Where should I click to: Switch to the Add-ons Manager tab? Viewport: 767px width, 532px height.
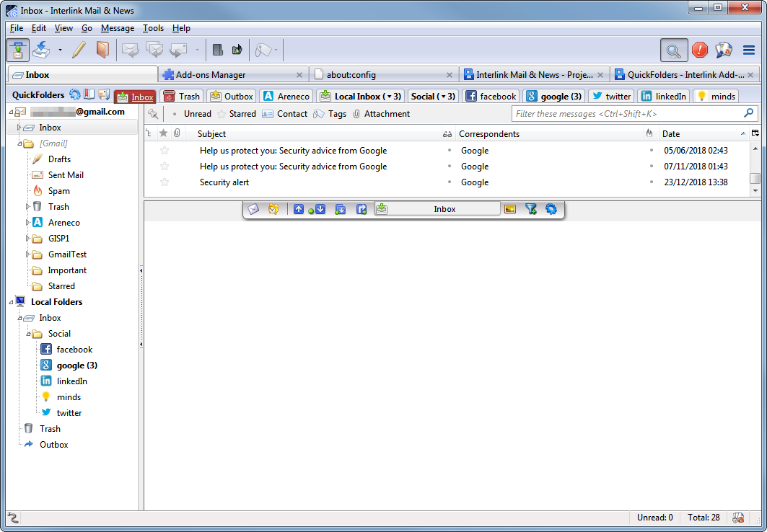[x=233, y=75]
